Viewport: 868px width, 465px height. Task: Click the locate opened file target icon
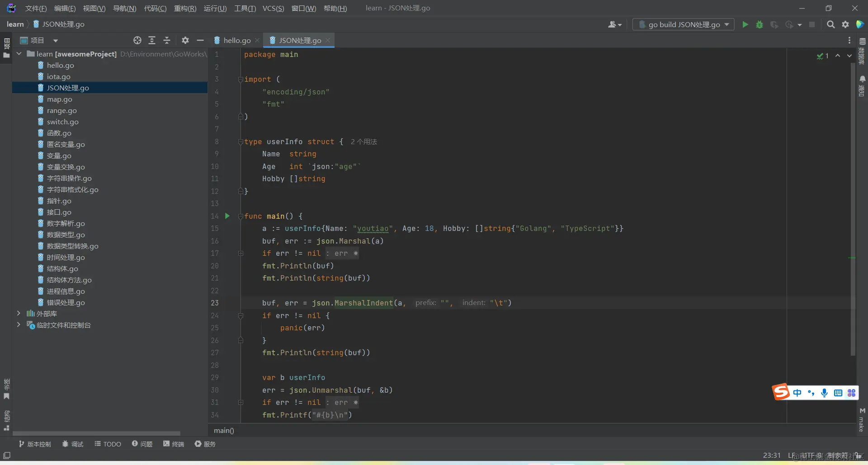(x=137, y=40)
